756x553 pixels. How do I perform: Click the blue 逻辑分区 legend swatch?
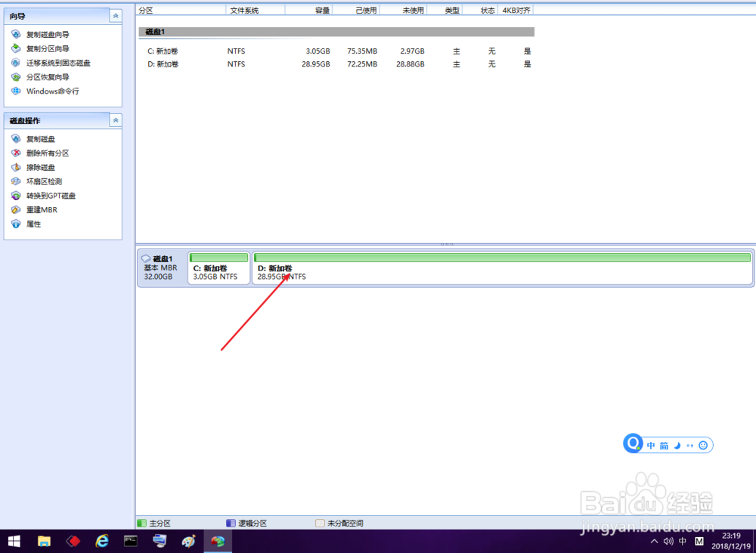coord(231,523)
